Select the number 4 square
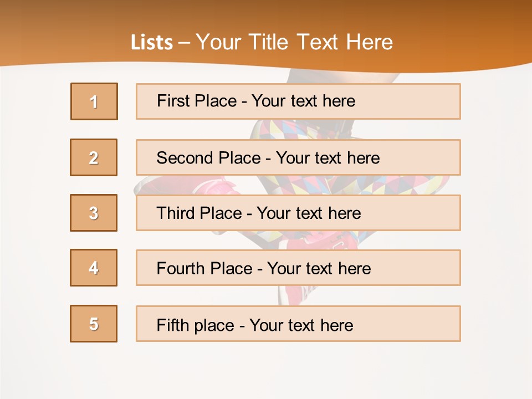Screen dimensions: 532x399 click(x=94, y=268)
